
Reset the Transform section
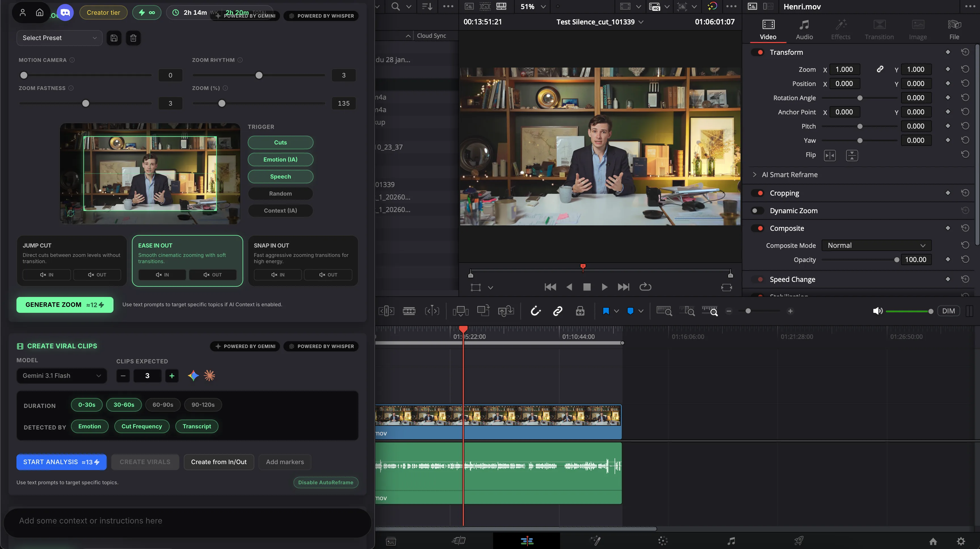click(x=965, y=52)
